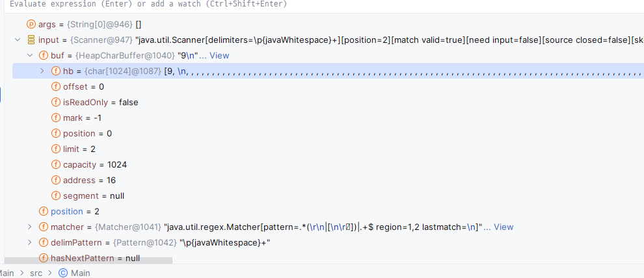Screen dimensions: 644x278
Task: Click the Evaluate expression input field
Action: click(x=260, y=4)
